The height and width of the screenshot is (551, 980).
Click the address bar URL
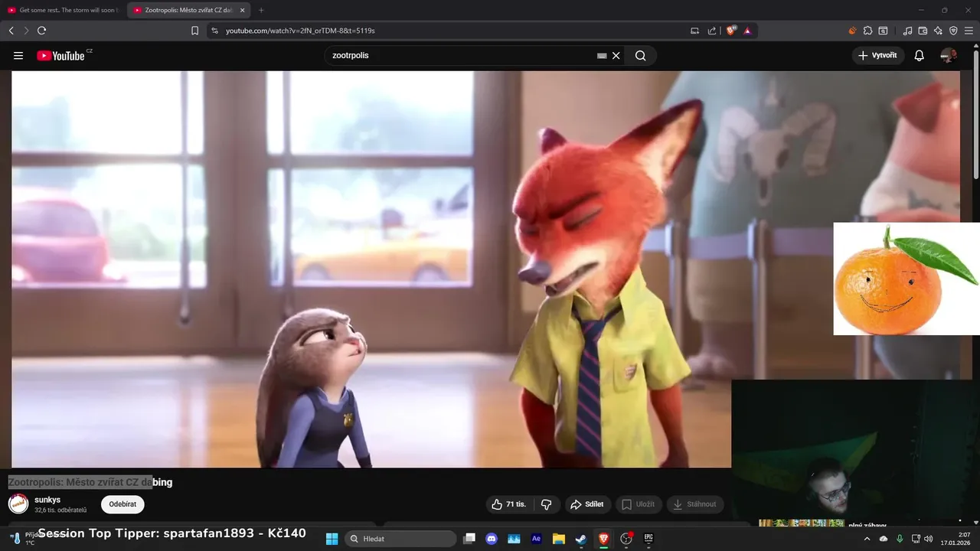point(300,31)
